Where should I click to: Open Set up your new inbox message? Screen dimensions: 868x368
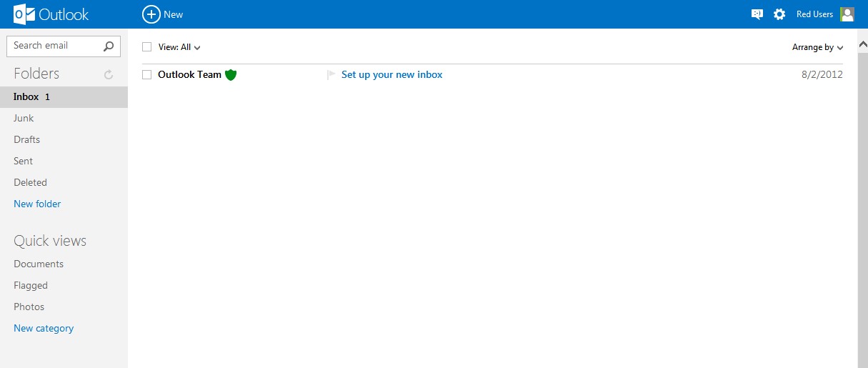391,74
